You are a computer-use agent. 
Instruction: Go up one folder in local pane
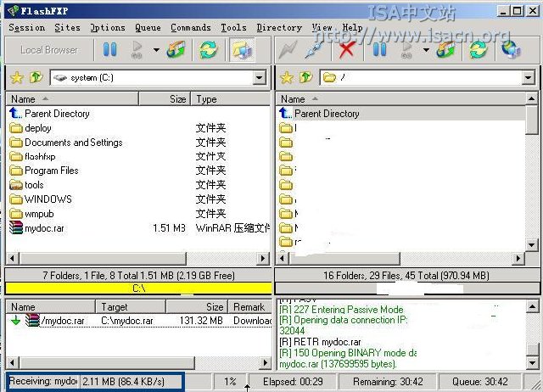click(36, 77)
